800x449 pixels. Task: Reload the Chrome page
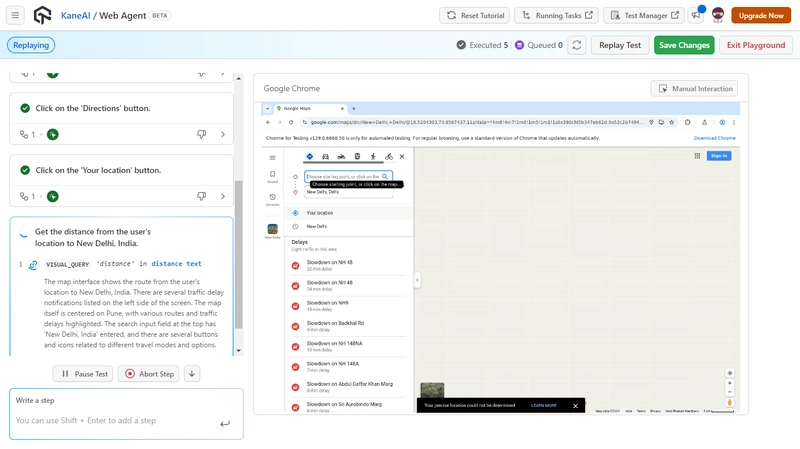click(291, 122)
